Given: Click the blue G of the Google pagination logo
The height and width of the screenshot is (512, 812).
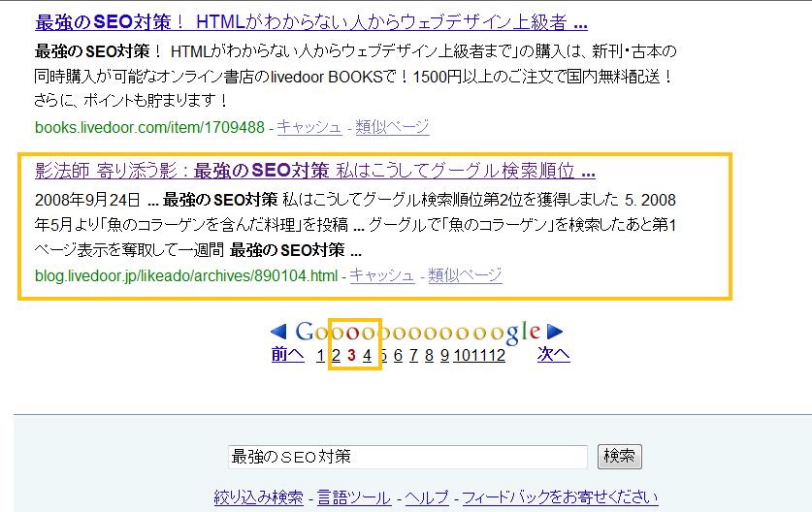Looking at the screenshot, I should (x=305, y=332).
